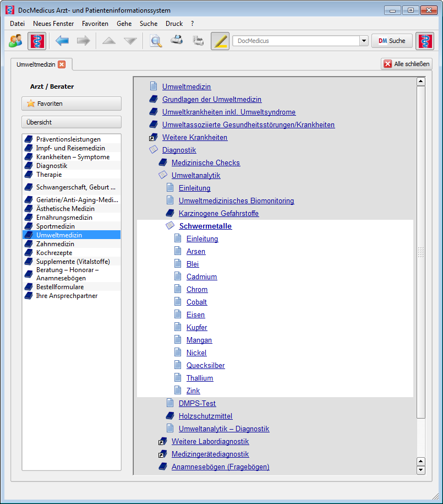Collapse Diagnostik via its open-book icon
443x504 pixels.
[154, 149]
